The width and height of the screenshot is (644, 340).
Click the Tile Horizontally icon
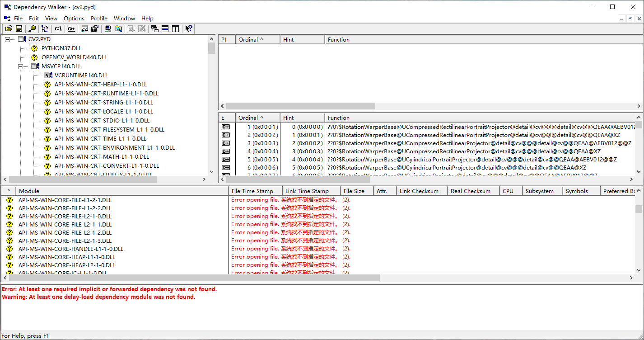click(165, 28)
